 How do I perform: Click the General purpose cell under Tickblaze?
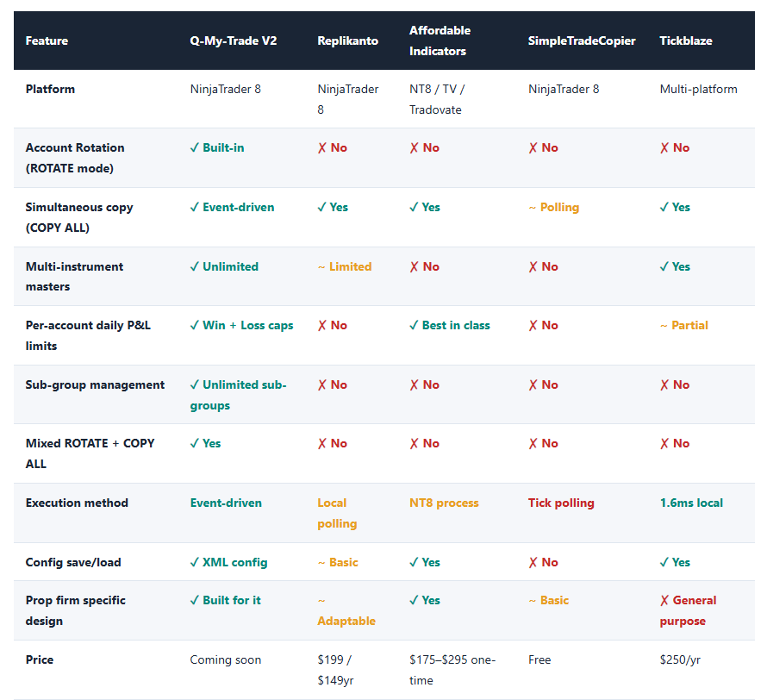pyautogui.click(x=688, y=610)
